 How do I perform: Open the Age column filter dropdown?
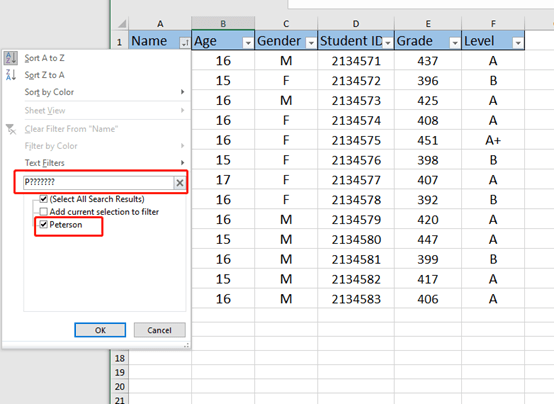(248, 43)
